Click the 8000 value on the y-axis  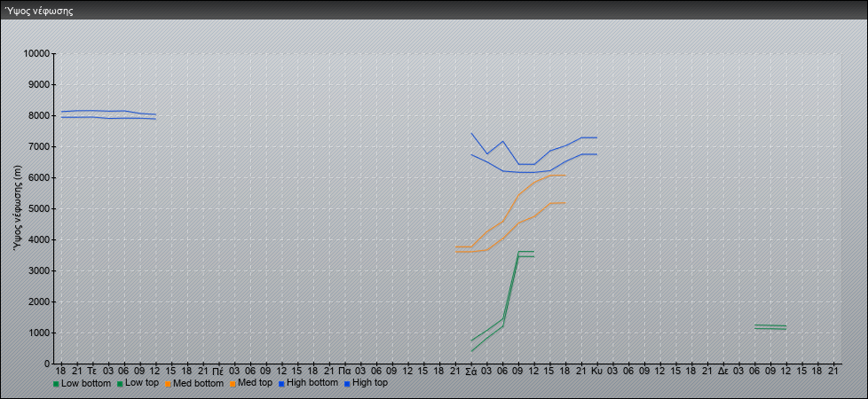(x=39, y=115)
